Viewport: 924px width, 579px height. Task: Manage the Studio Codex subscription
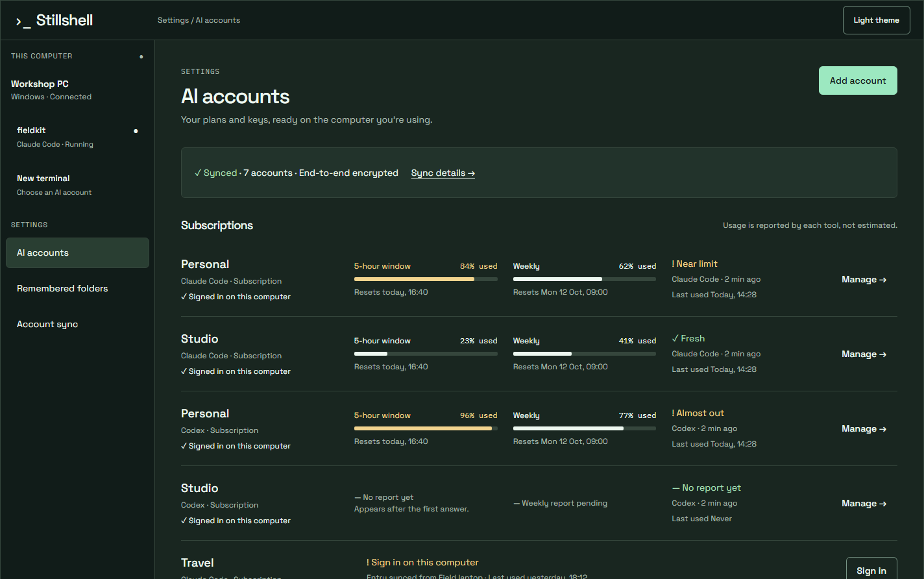click(864, 504)
